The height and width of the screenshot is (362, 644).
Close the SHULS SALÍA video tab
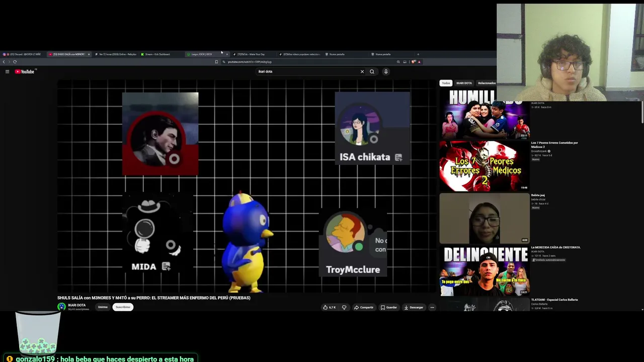pos(89,54)
